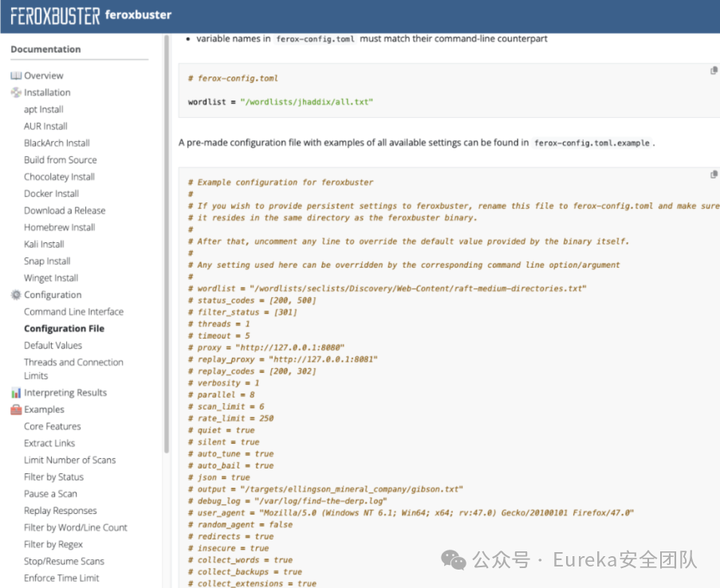Screen dimensions: 720x588
Task: Select Snap Install
Action: pyautogui.click(x=47, y=261)
